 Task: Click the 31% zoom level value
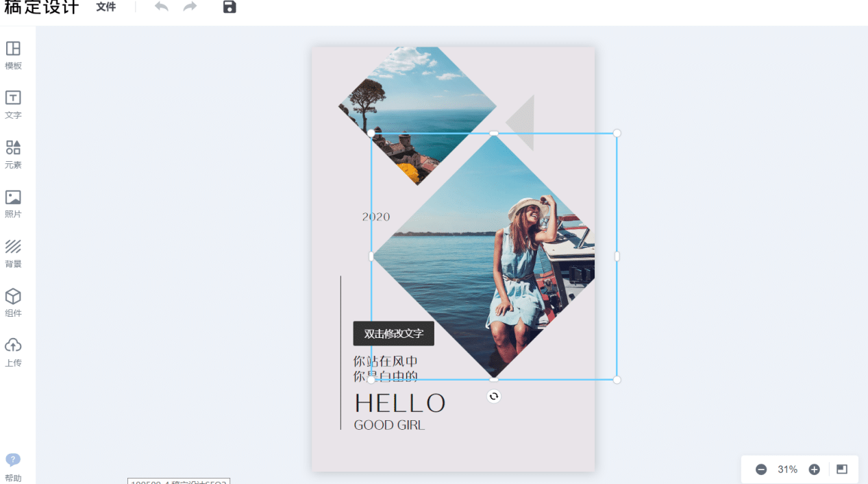click(788, 470)
